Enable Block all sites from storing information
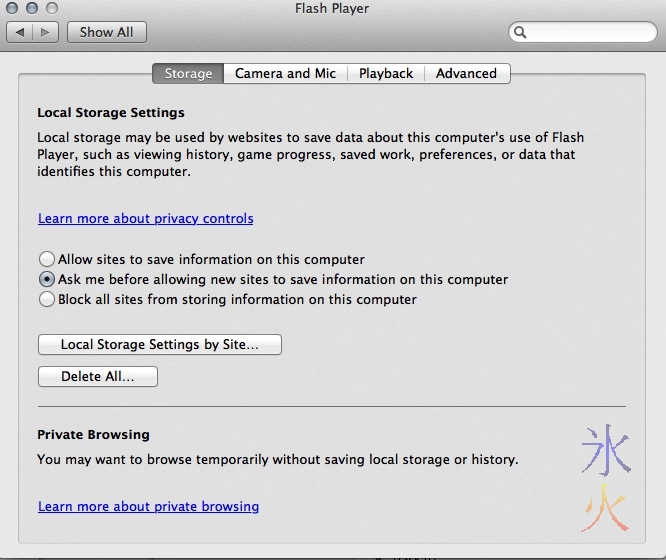The width and height of the screenshot is (666, 560). (x=47, y=299)
